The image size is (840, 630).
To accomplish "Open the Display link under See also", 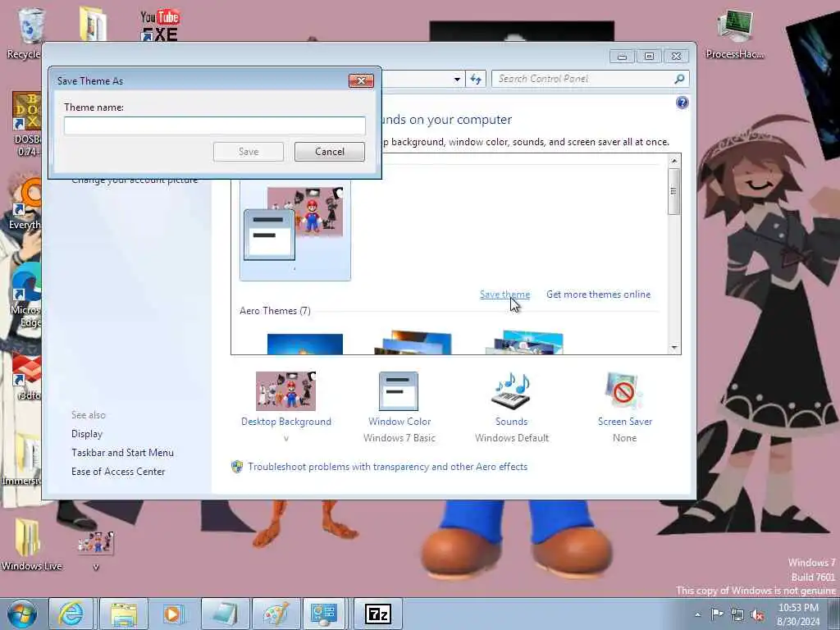I will click(x=87, y=434).
